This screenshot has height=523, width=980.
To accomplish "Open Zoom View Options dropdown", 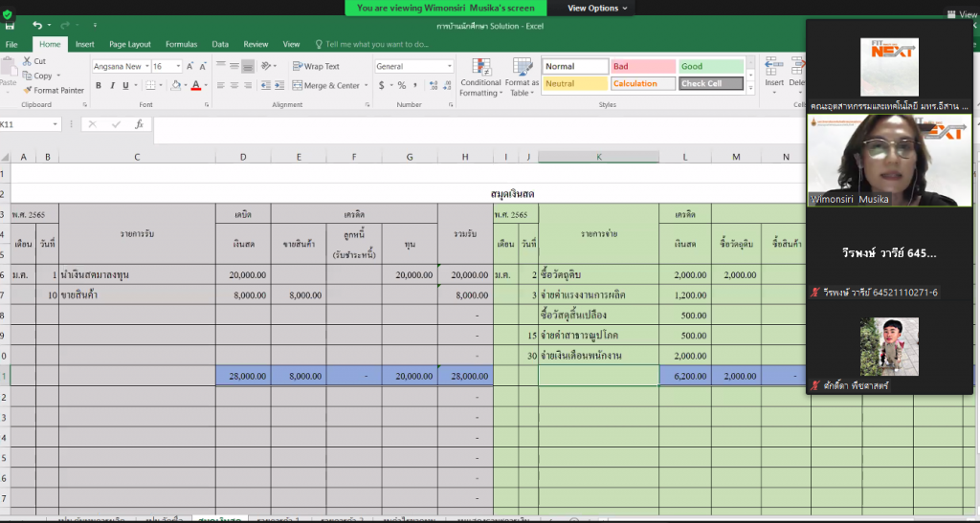I will [x=598, y=8].
